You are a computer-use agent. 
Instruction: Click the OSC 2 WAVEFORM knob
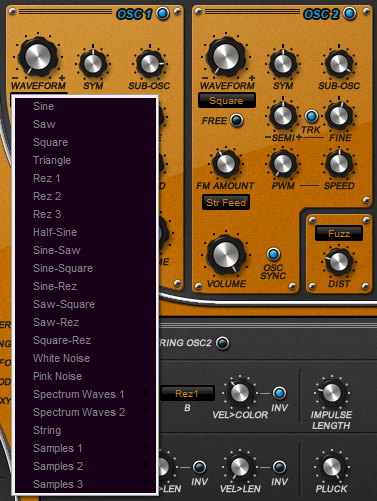[x=226, y=56]
